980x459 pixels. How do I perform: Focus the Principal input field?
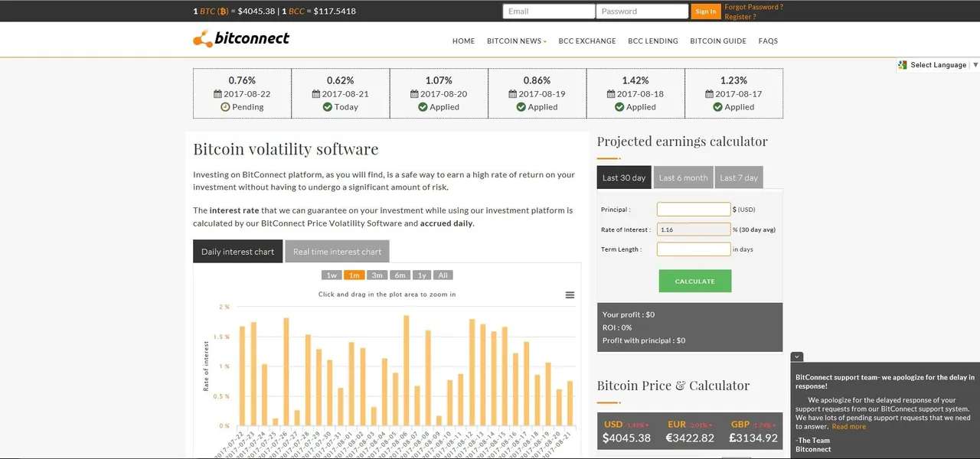694,210
